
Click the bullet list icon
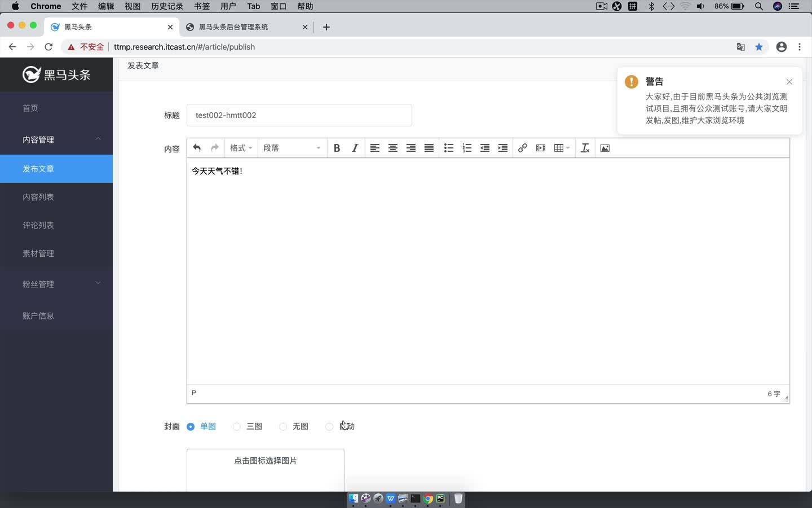pyautogui.click(x=448, y=148)
